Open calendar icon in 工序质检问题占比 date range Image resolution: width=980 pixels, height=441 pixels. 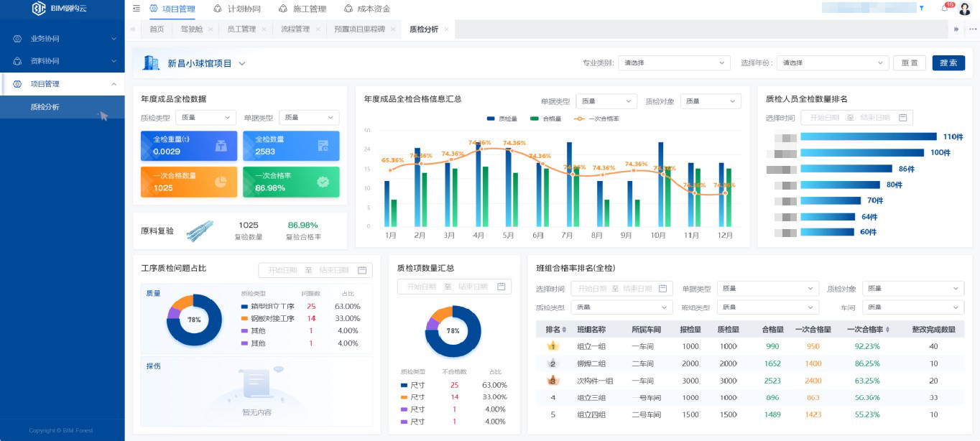362,270
